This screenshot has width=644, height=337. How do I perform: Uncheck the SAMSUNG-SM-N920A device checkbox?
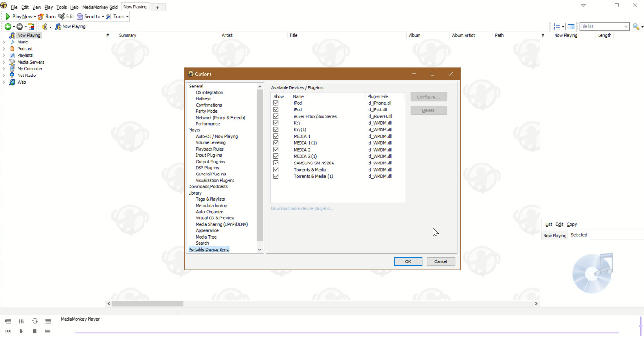click(x=276, y=163)
